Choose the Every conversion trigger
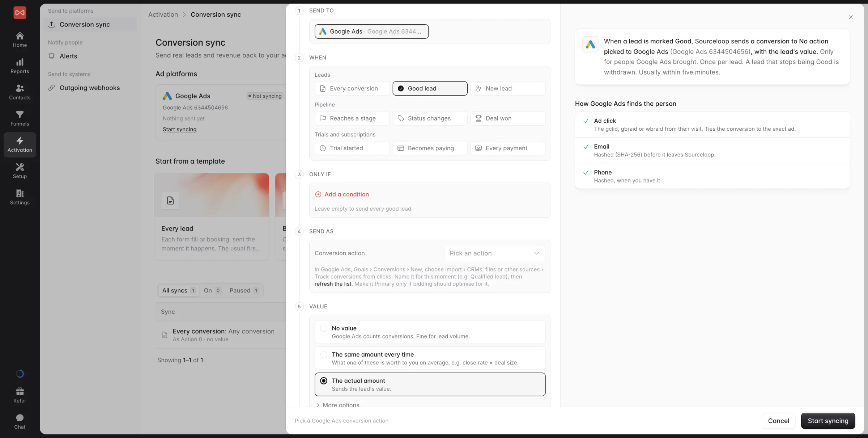The height and width of the screenshot is (438, 868). [x=352, y=88]
